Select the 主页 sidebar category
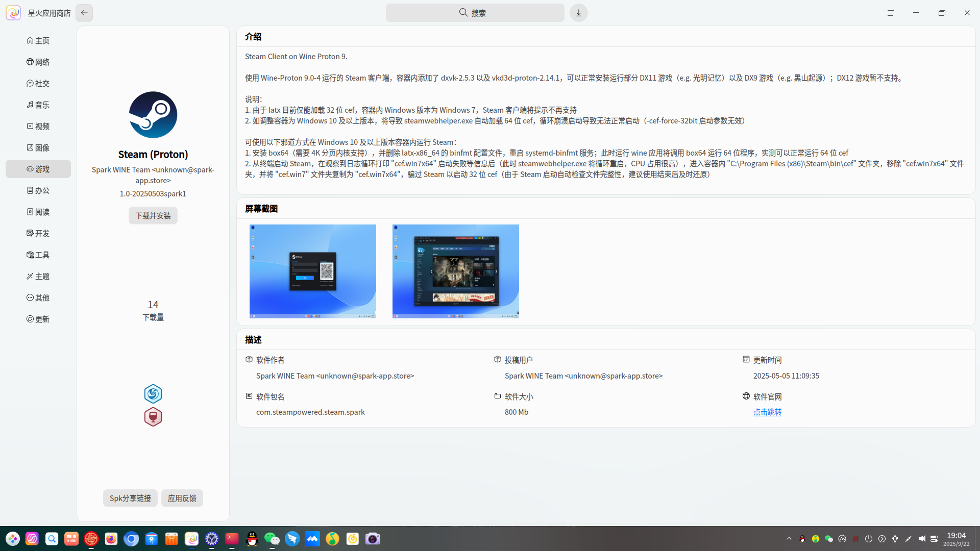Screen dimensions: 980x551 pyautogui.click(x=38, y=40)
